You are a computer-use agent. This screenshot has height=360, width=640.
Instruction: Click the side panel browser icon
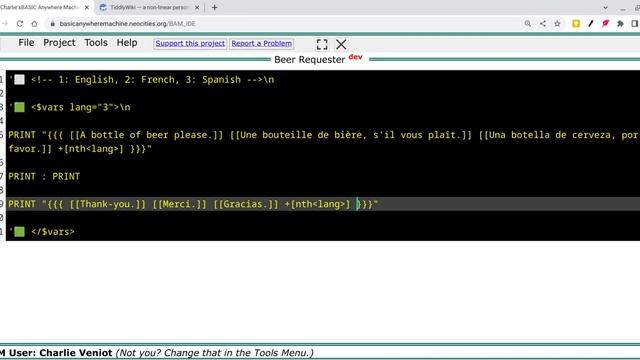click(x=635, y=24)
